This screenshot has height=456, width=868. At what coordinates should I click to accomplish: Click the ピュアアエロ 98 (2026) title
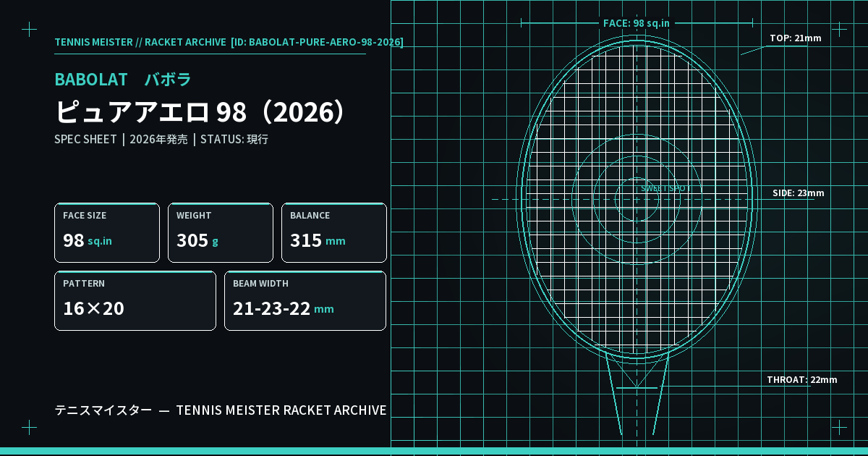pos(203,111)
